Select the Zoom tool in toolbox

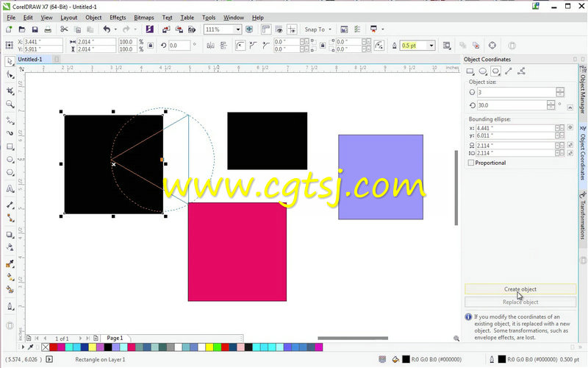click(x=10, y=105)
